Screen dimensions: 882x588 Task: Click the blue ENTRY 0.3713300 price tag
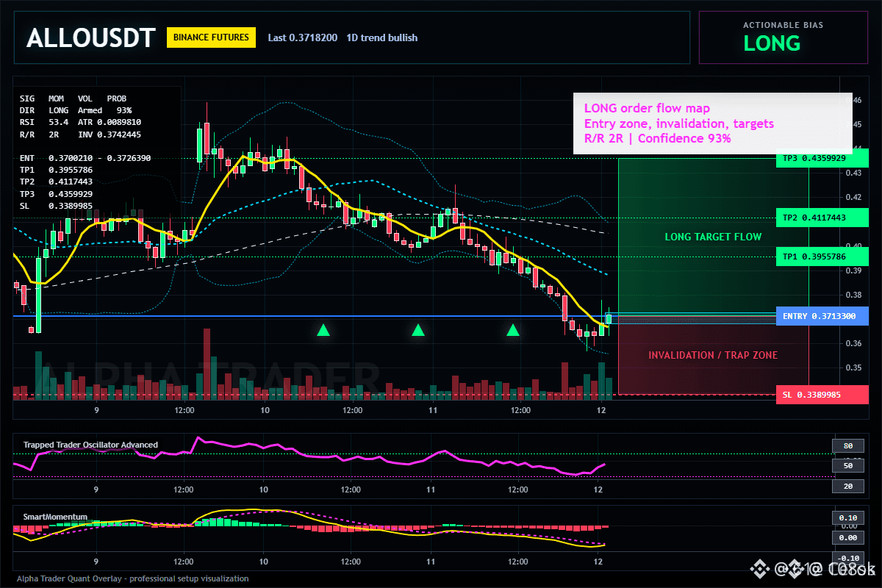823,316
